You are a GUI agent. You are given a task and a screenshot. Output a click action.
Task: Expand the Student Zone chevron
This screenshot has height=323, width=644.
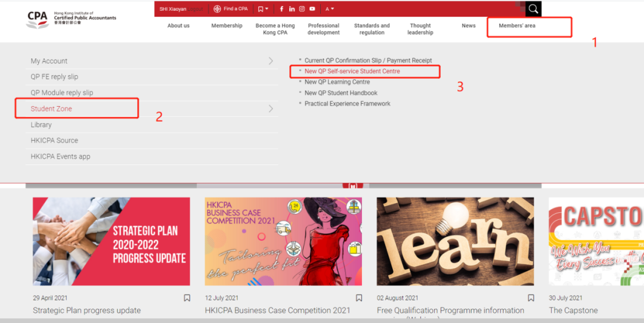[x=271, y=108]
